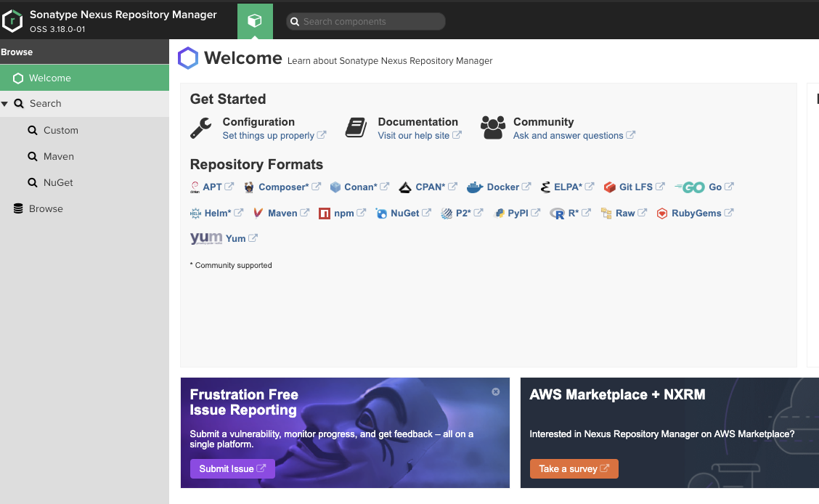819x504 pixels.
Task: Open Maven search in sidebar
Action: click(85, 156)
